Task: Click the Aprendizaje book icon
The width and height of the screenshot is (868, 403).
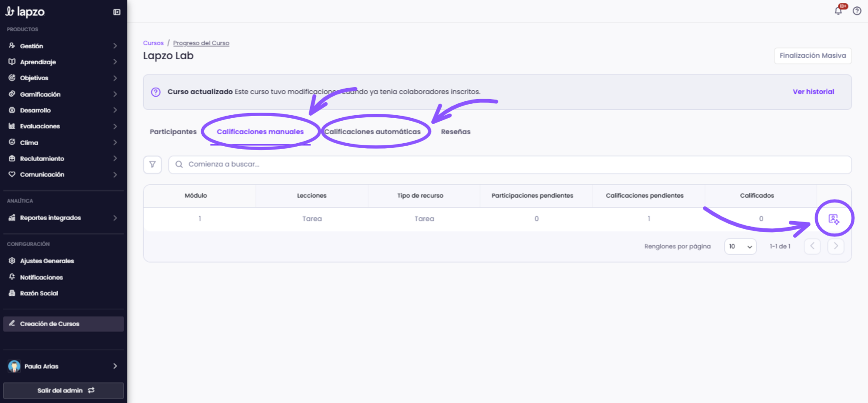Action: point(12,62)
